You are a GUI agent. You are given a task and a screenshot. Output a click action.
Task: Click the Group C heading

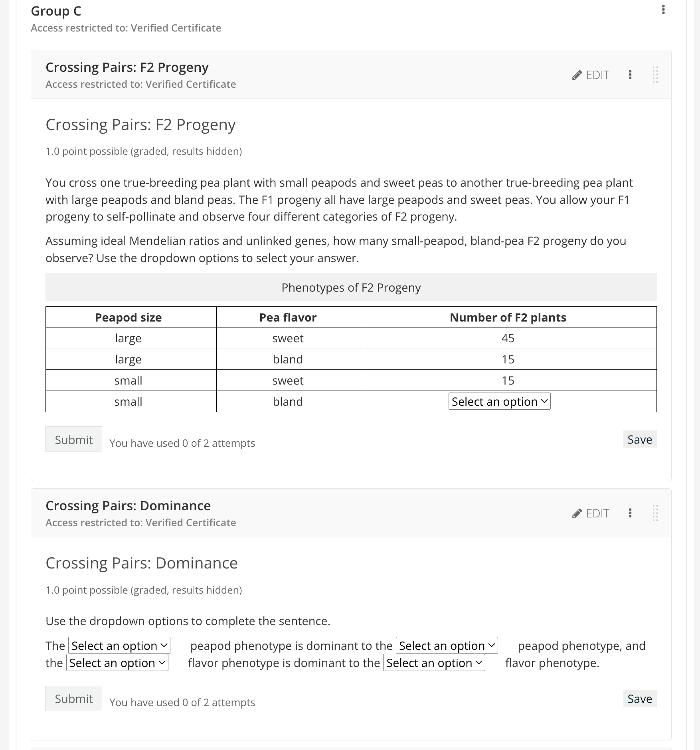click(x=56, y=11)
